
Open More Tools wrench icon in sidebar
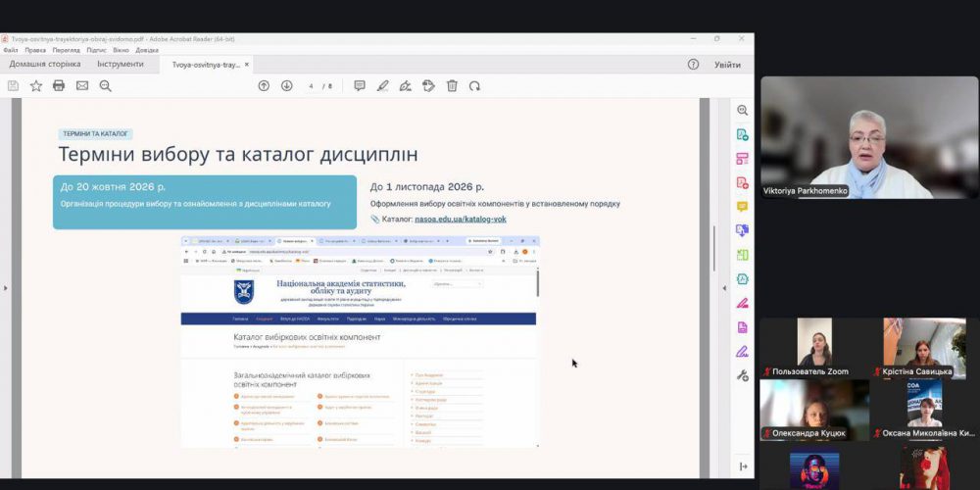742,375
